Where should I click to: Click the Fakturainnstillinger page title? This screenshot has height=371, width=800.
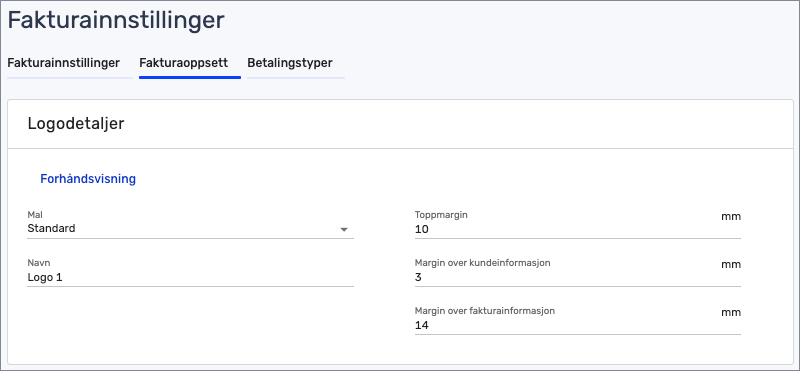coord(116,21)
